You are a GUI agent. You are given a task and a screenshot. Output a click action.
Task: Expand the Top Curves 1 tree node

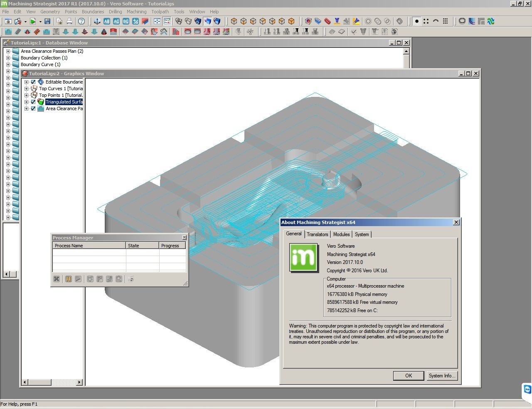pos(27,89)
